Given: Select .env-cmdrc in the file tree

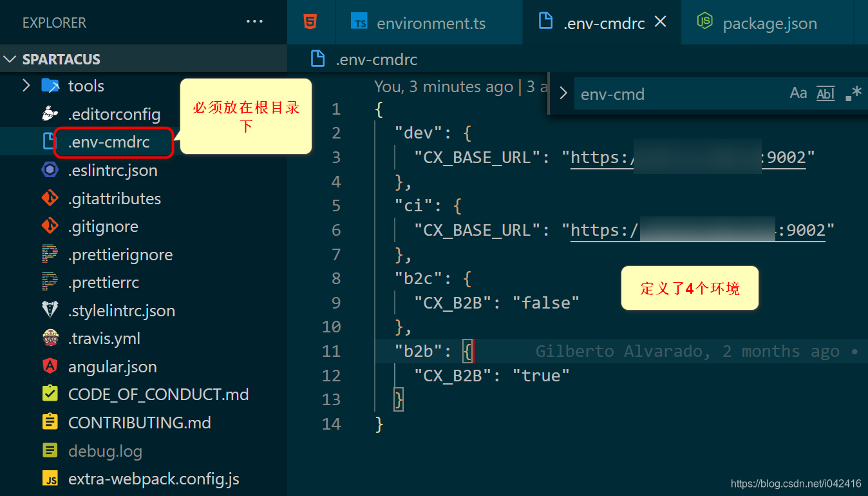Looking at the screenshot, I should coord(109,142).
